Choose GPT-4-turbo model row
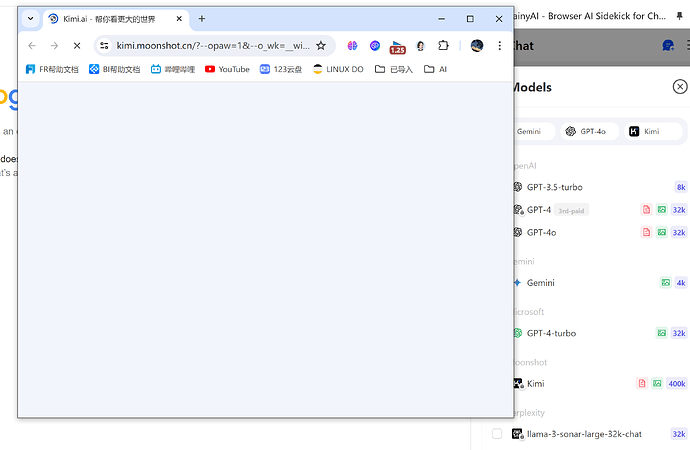 click(x=601, y=333)
